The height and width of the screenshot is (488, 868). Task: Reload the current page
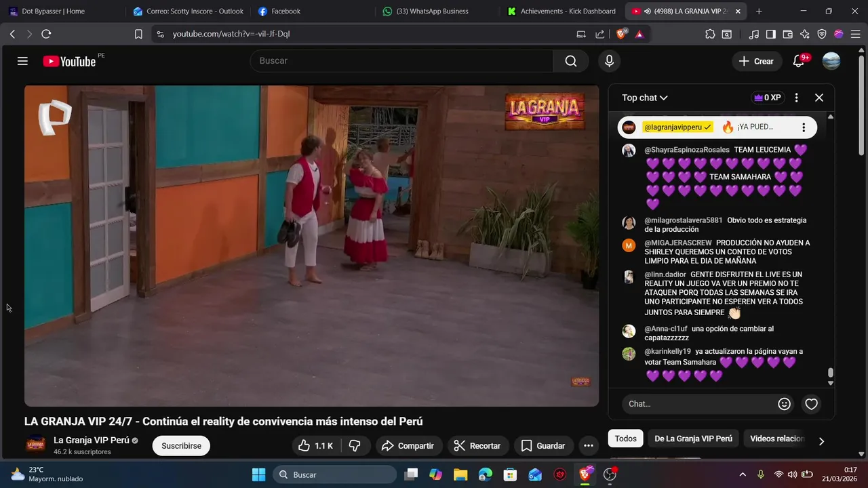pos(46,34)
